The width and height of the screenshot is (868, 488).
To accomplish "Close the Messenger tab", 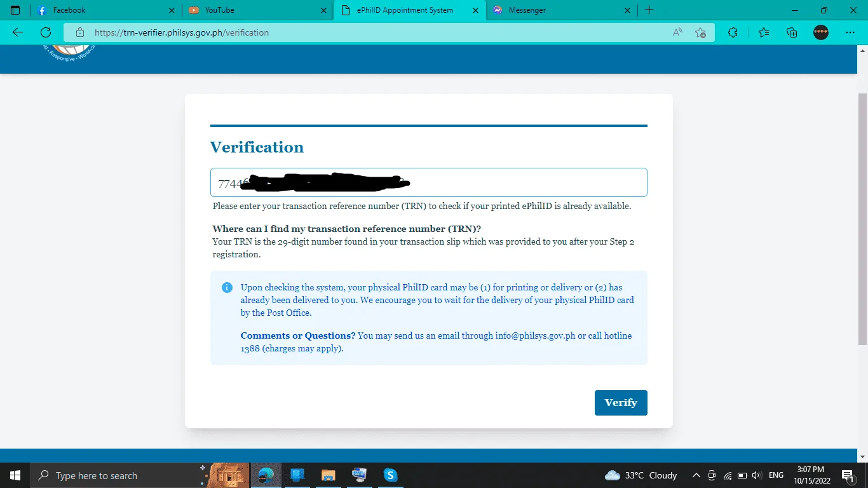I will click(627, 10).
